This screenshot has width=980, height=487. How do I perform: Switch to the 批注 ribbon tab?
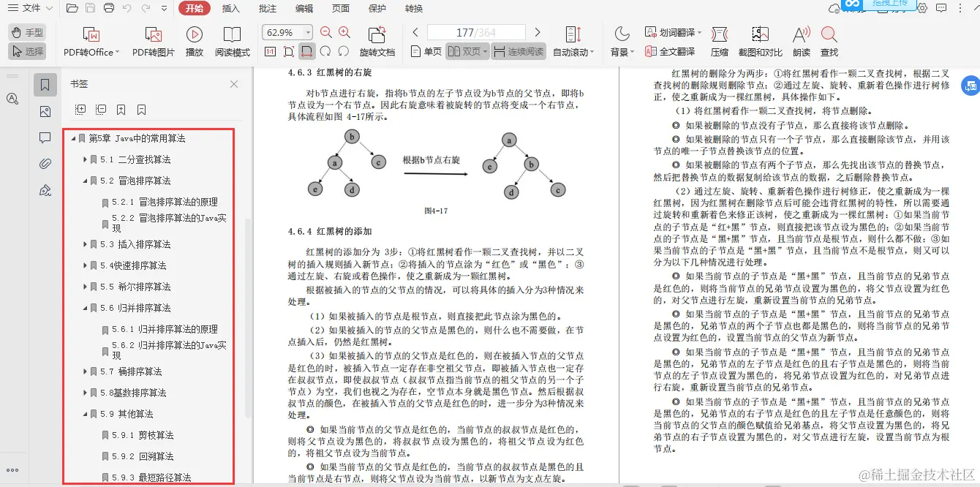pos(268,9)
